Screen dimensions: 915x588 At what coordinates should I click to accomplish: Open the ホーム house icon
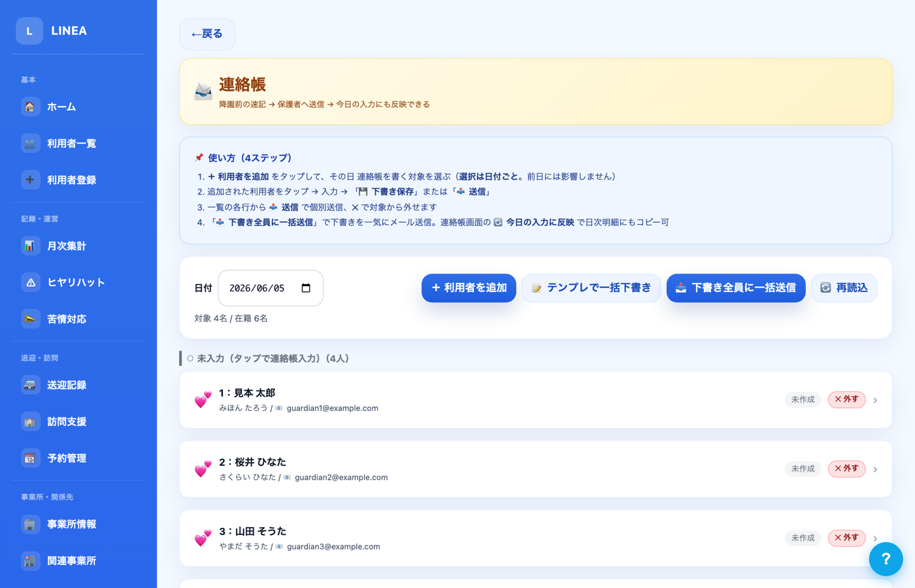[x=30, y=106]
